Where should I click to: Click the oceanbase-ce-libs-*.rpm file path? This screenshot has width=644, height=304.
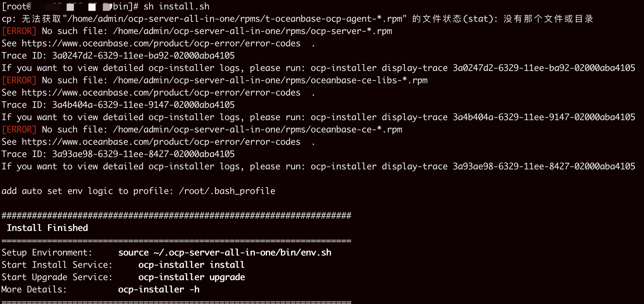(x=270, y=80)
